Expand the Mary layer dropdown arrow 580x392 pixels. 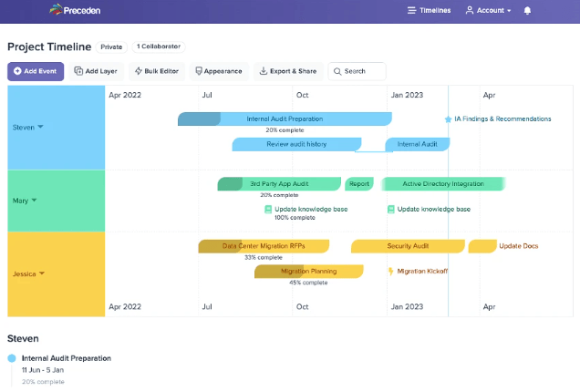coord(35,201)
